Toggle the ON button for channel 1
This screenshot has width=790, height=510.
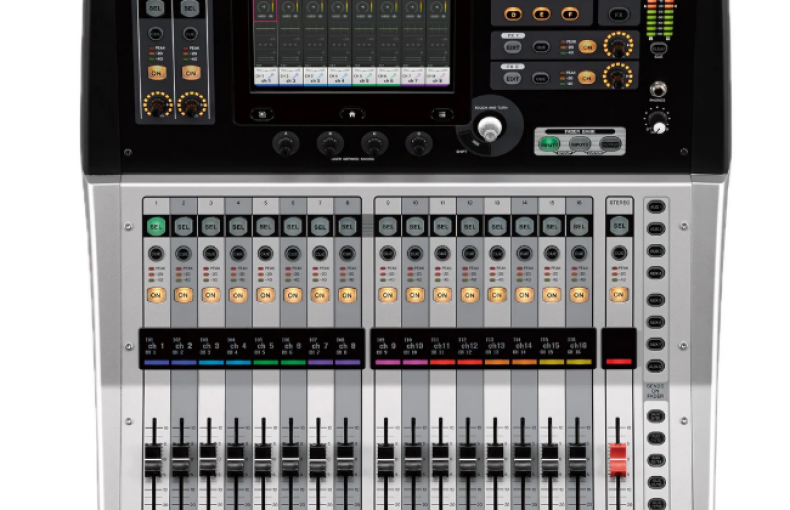tap(155, 295)
